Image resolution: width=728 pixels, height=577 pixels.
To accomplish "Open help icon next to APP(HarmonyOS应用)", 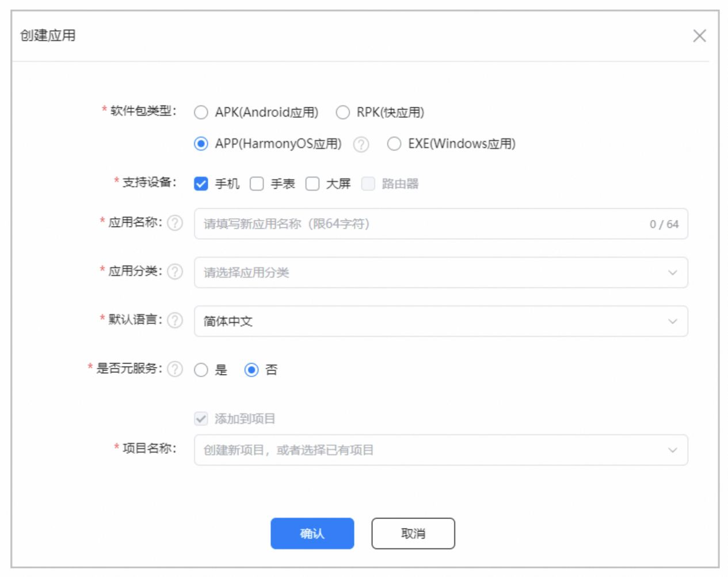I will 361,144.
